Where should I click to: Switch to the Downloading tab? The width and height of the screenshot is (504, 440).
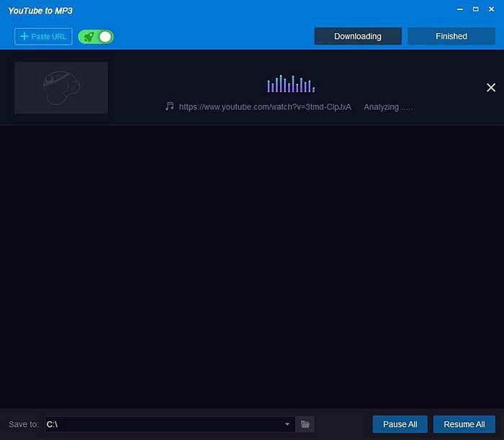358,36
